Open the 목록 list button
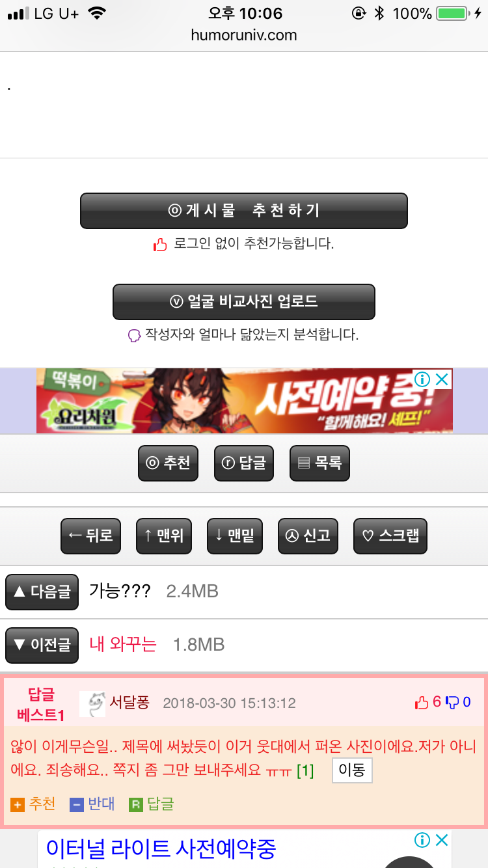Screen dimensions: 488x868 (x=319, y=463)
